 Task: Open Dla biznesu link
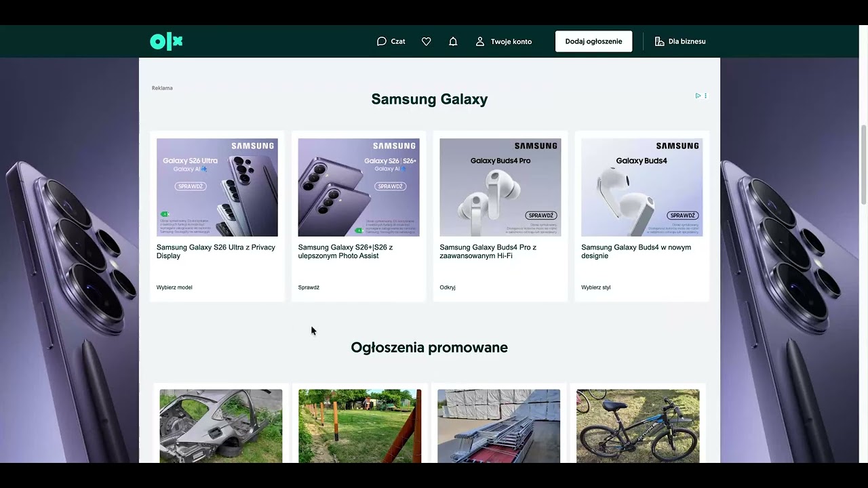click(680, 41)
